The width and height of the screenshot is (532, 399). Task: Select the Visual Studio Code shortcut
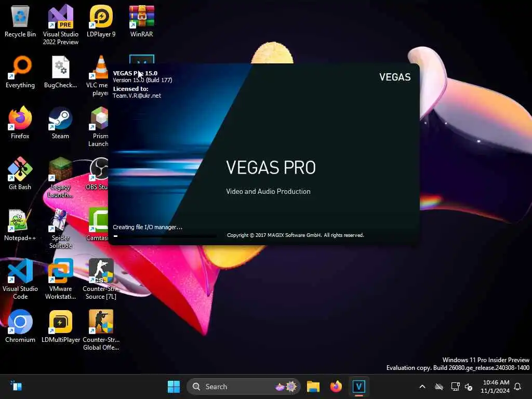point(20,279)
